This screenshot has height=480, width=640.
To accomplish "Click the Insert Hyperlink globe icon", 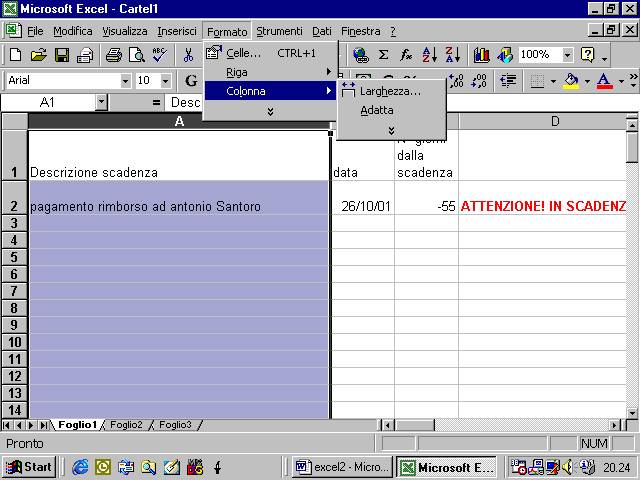I will click(x=361, y=54).
